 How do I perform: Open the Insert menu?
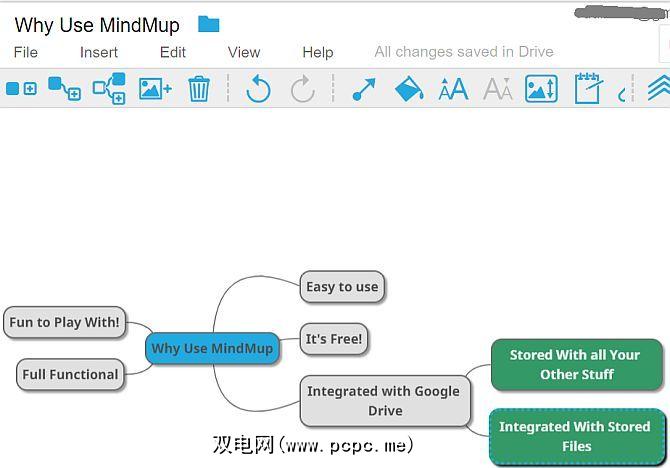(x=99, y=52)
